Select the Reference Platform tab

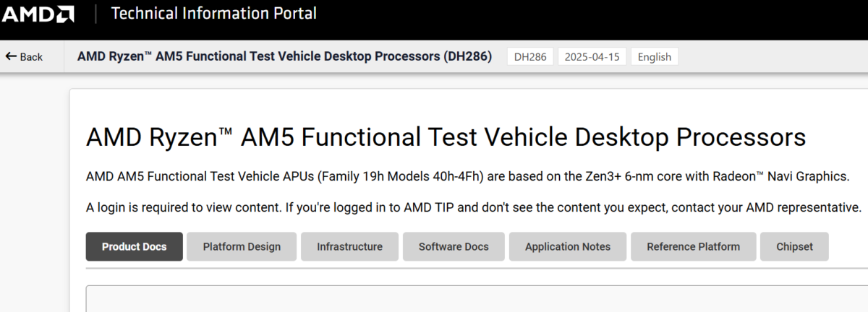pyautogui.click(x=693, y=246)
